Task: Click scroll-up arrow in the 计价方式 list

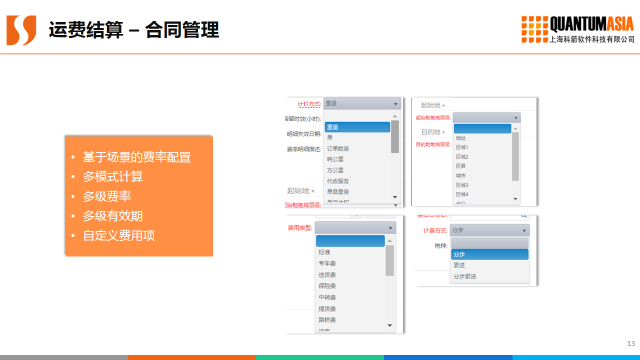Action: tap(395, 117)
